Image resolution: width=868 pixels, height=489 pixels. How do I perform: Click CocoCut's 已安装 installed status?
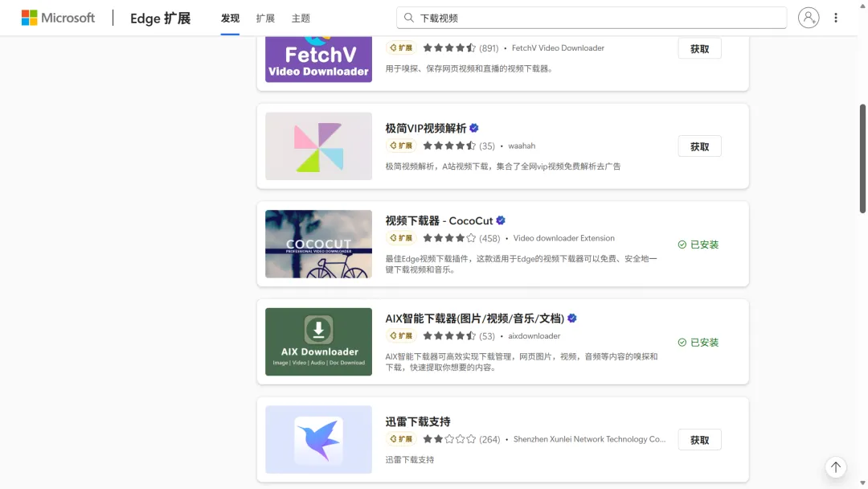[x=698, y=244]
